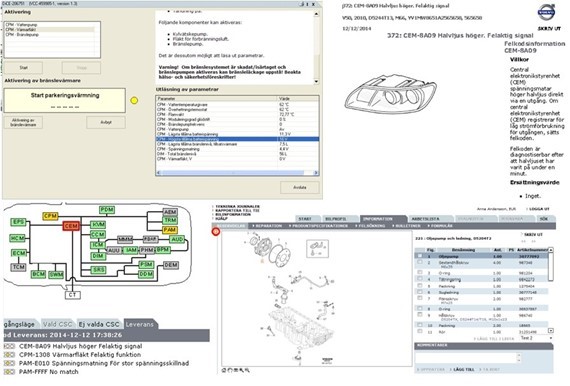
Task: Click the Start activation button
Action: point(24,68)
